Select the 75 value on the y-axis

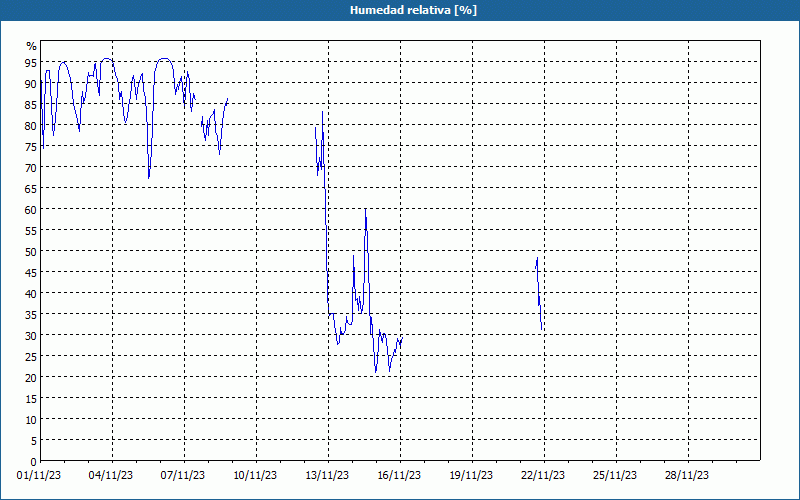[31, 146]
